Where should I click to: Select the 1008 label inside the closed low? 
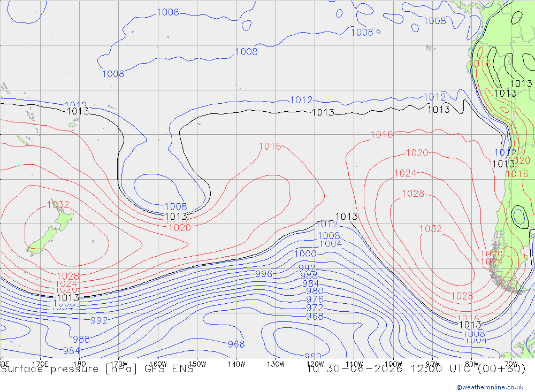175,206
